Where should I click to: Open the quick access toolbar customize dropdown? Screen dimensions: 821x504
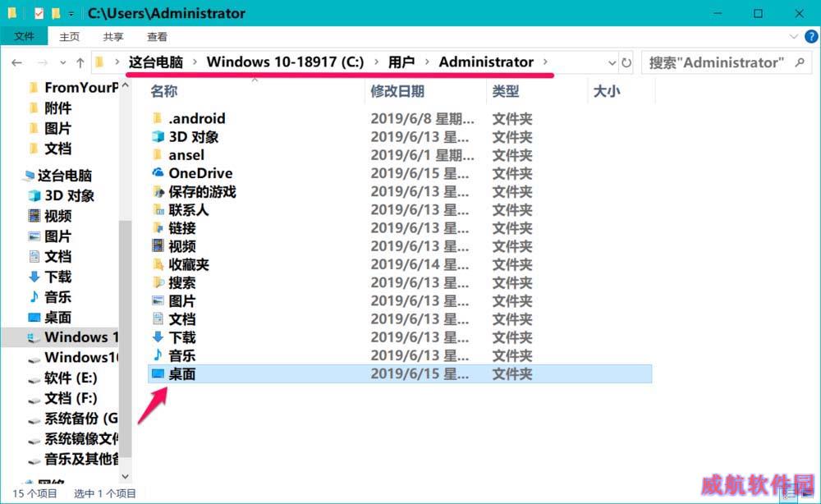71,13
